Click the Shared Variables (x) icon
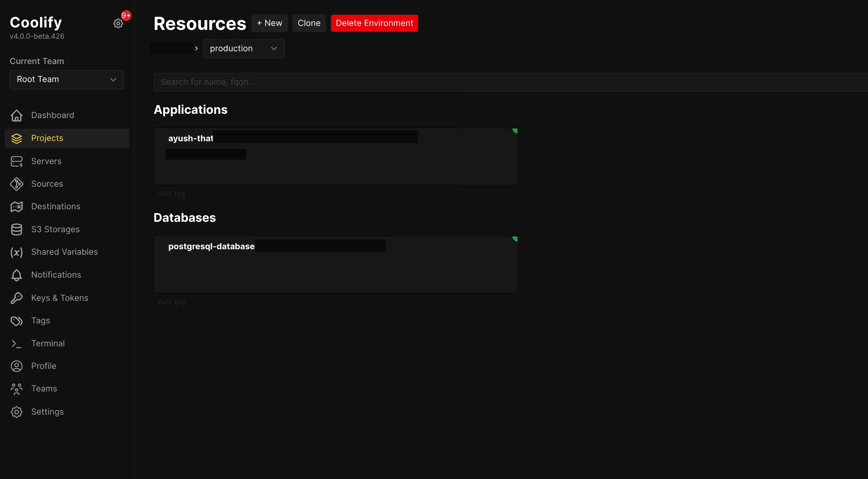Viewport: 868px width, 479px height. (16, 252)
